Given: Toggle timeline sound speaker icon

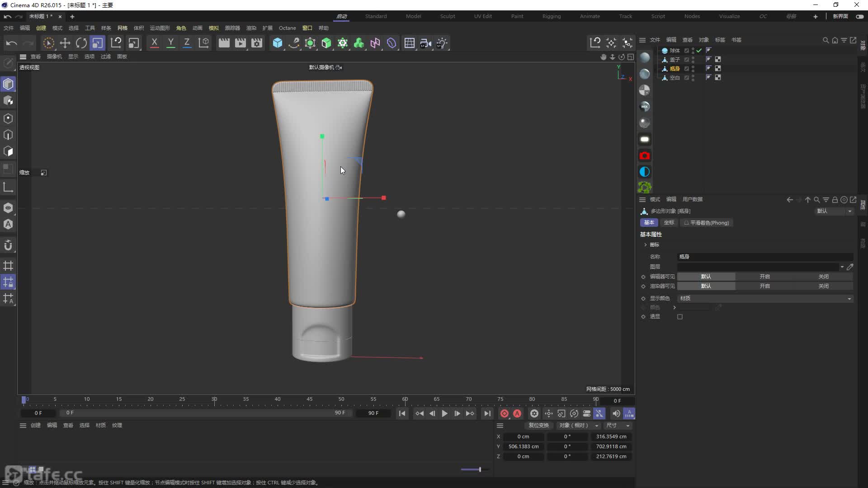Looking at the screenshot, I should [x=616, y=413].
